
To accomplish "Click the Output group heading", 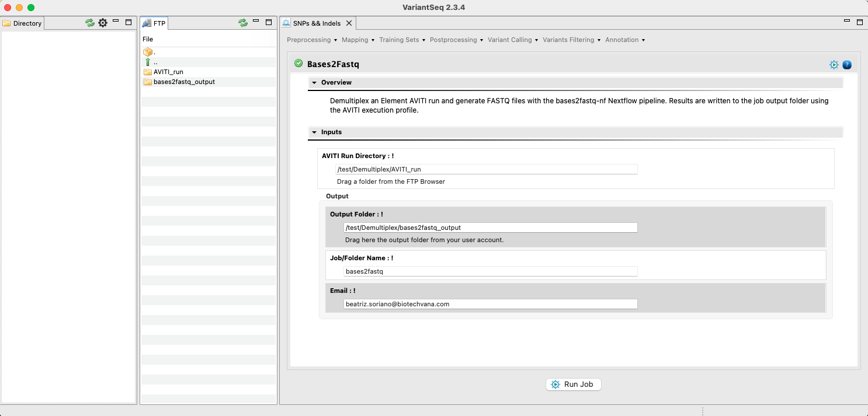I will [x=337, y=197].
